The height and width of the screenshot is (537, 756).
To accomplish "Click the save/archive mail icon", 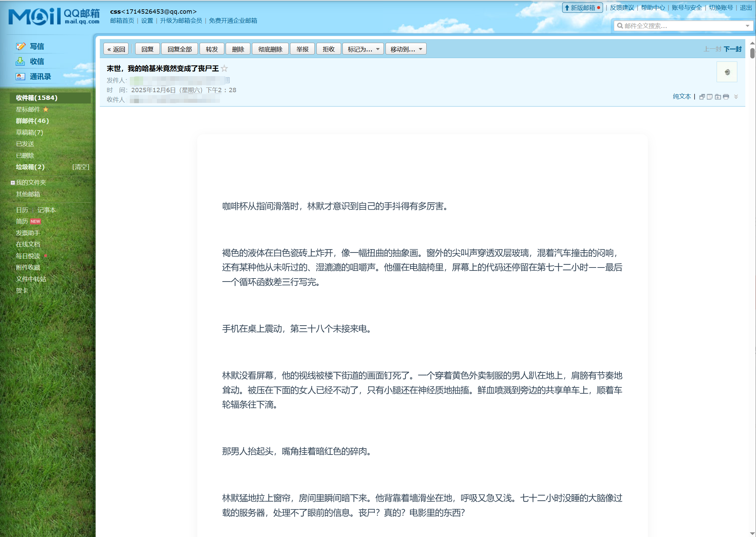I will (x=718, y=97).
